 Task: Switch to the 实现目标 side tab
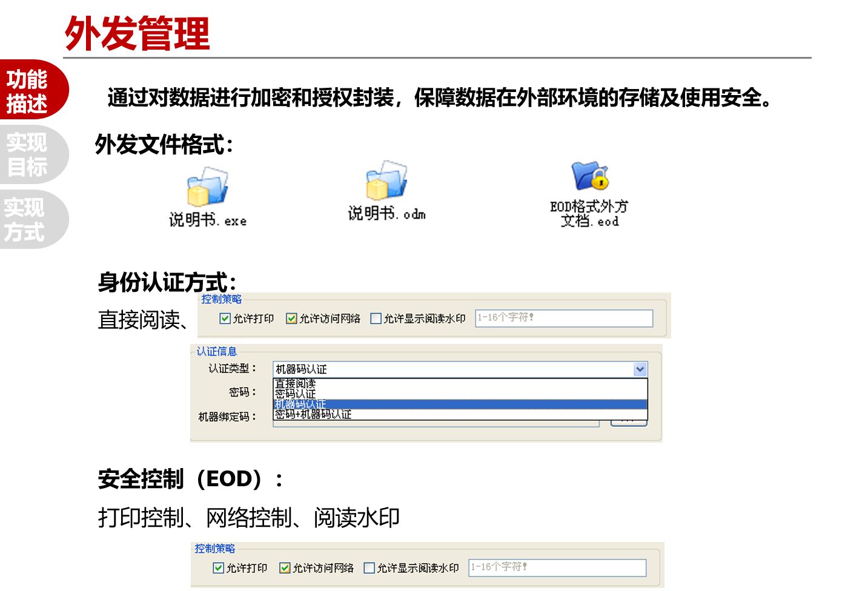click(28, 154)
